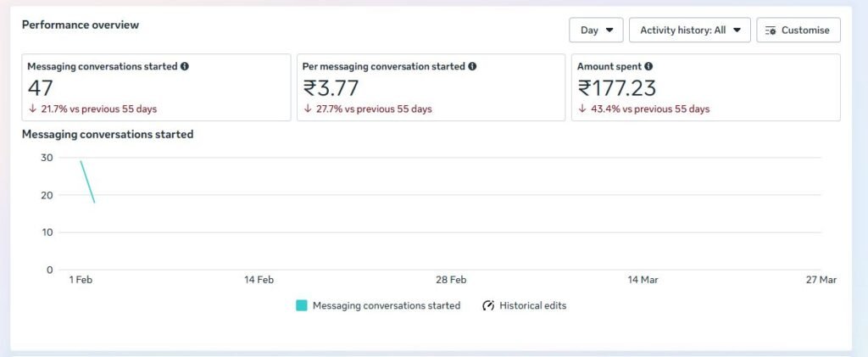Click info icon next to Amount spent
This screenshot has width=868, height=357.
(648, 66)
